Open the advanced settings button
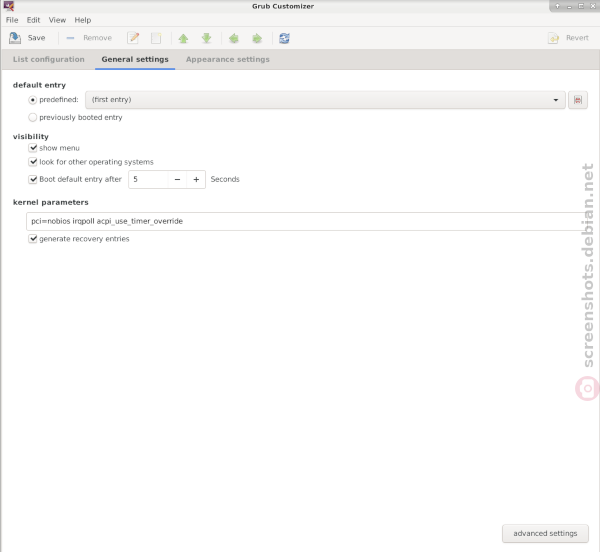The height and width of the screenshot is (552, 600). pyautogui.click(x=545, y=533)
